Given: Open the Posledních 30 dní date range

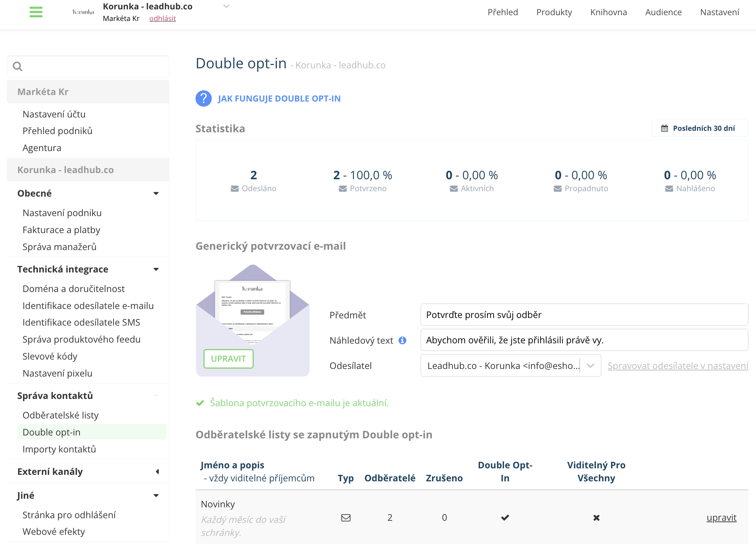Looking at the screenshot, I should 700,128.
